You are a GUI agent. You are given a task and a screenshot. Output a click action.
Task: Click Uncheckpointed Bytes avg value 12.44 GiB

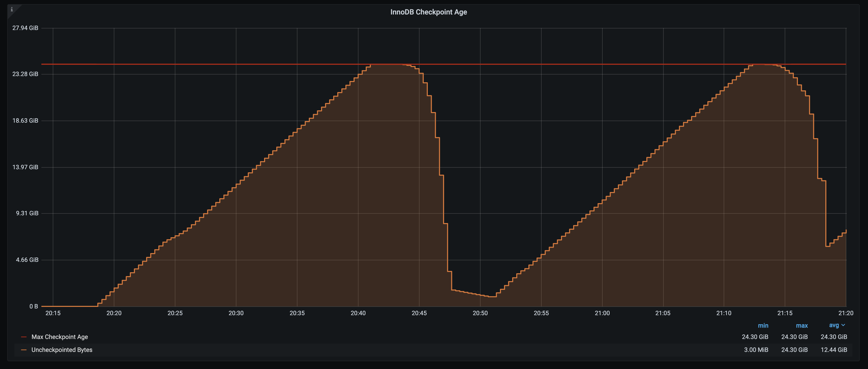click(834, 350)
